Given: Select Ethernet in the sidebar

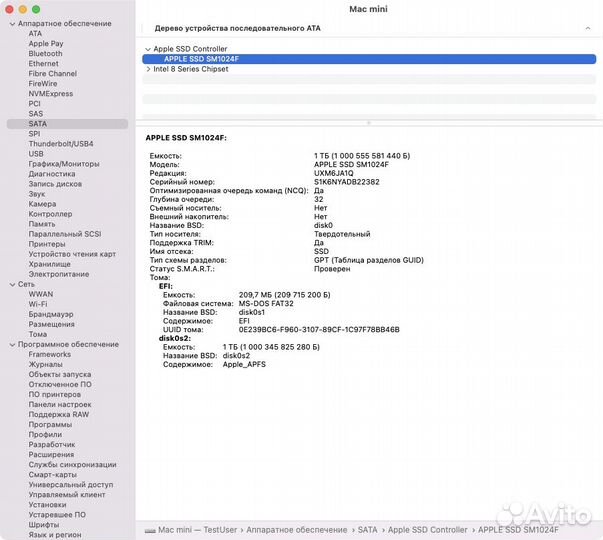Looking at the screenshot, I should click(x=43, y=63).
